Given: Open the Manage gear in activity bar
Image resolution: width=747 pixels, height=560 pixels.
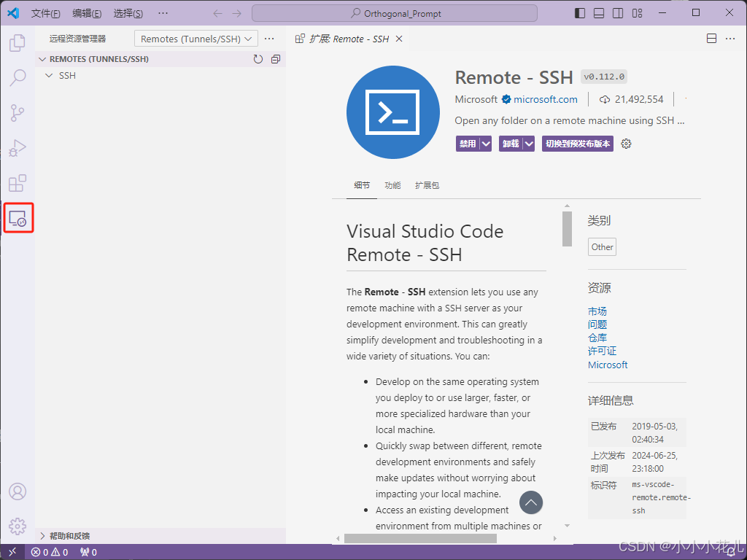Looking at the screenshot, I should tap(18, 526).
